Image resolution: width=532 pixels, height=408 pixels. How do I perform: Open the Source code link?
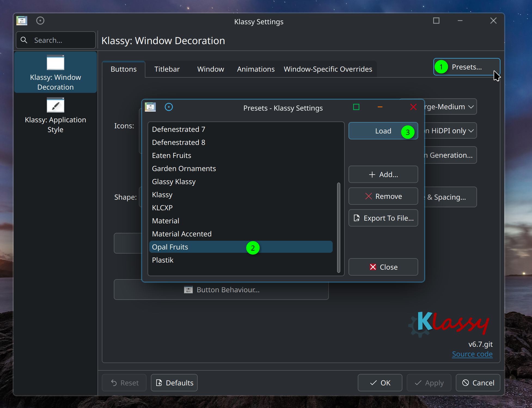(472, 354)
